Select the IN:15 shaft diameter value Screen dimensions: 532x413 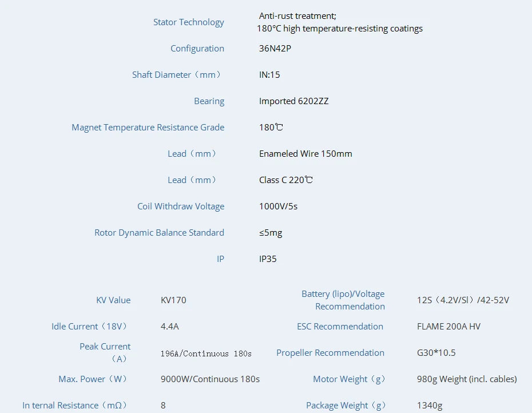[x=269, y=74]
